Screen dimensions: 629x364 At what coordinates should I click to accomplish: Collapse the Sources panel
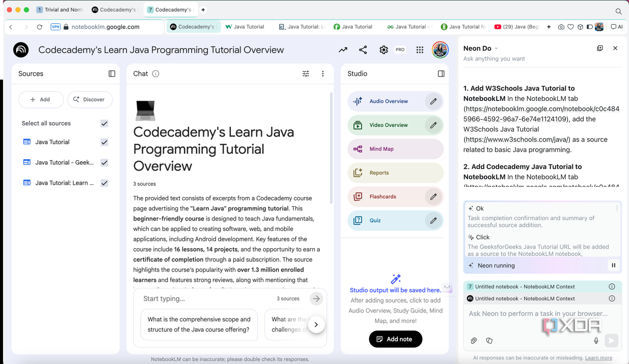click(x=112, y=74)
